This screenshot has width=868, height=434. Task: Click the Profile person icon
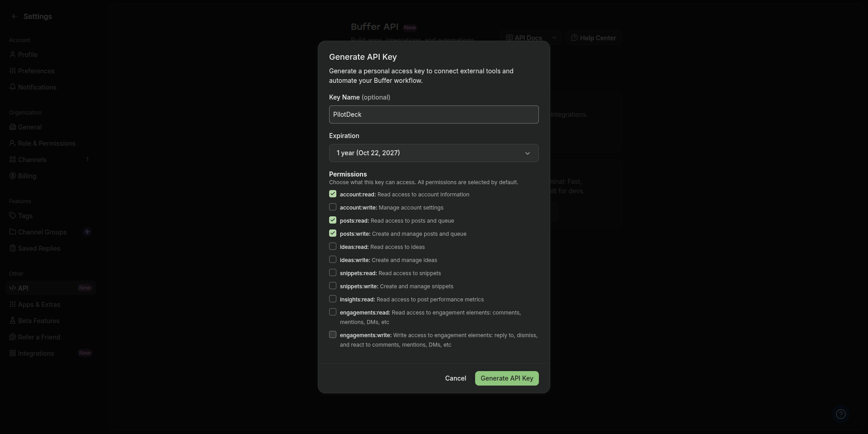tap(13, 54)
